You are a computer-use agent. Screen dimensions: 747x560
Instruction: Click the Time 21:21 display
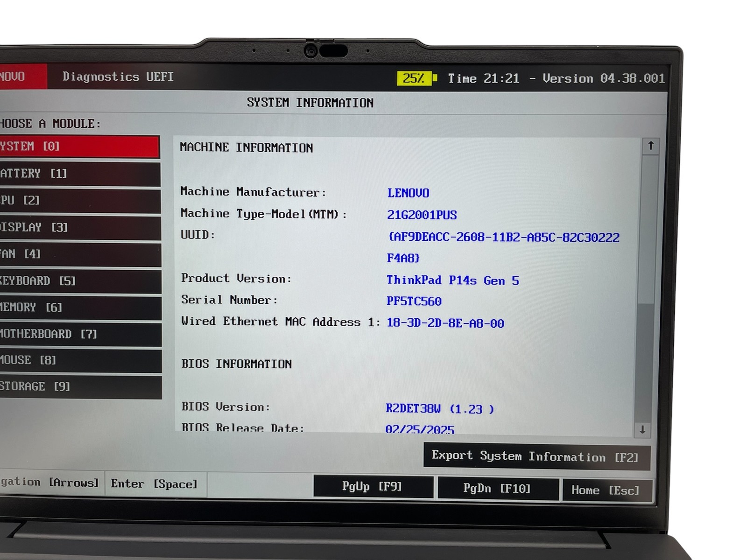[484, 78]
